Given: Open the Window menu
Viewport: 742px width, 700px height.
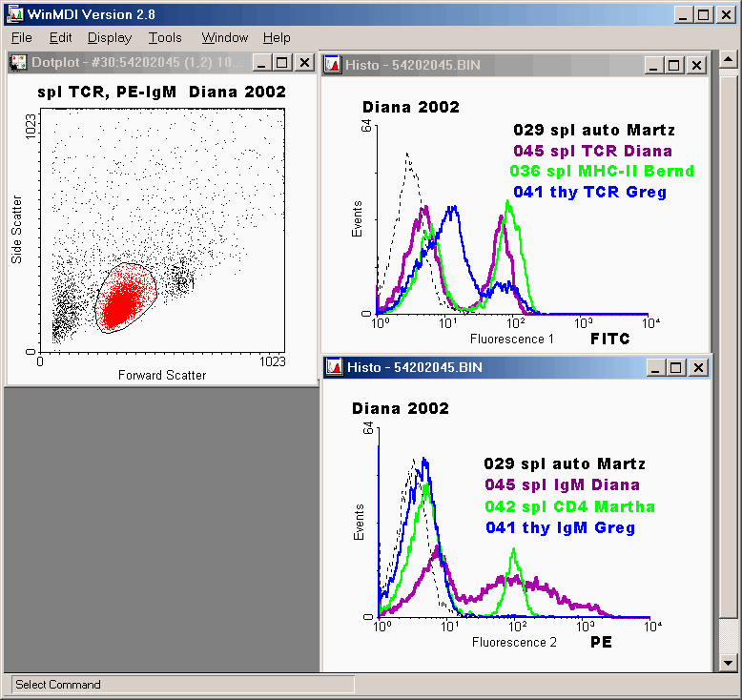Looking at the screenshot, I should (224, 38).
